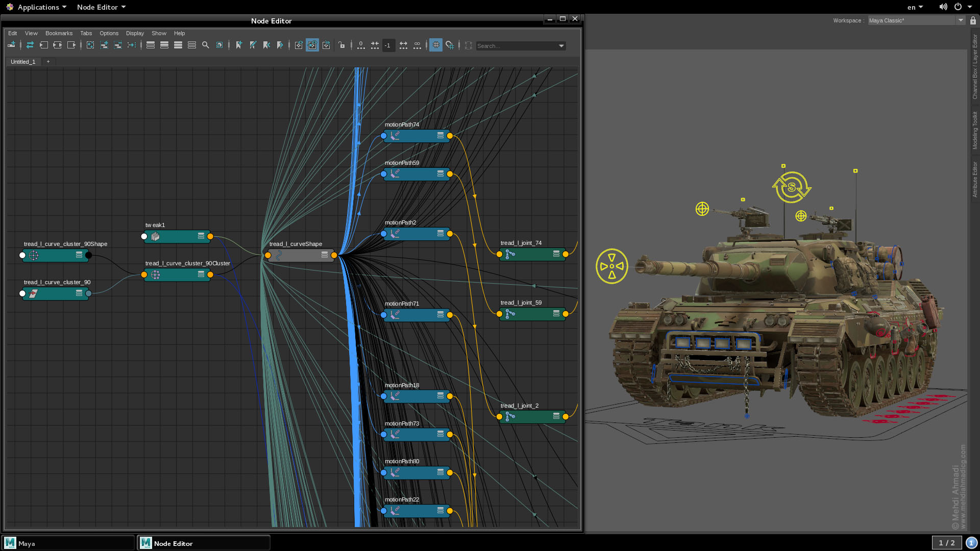Open the Edit menu
The height and width of the screenshot is (551, 980).
click(x=13, y=33)
